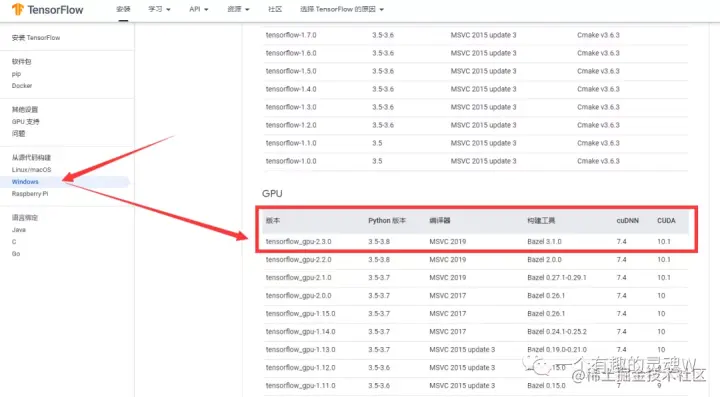Open 安装 TensorFlow in the sidebar
This screenshot has width=720, height=397.
(36, 38)
